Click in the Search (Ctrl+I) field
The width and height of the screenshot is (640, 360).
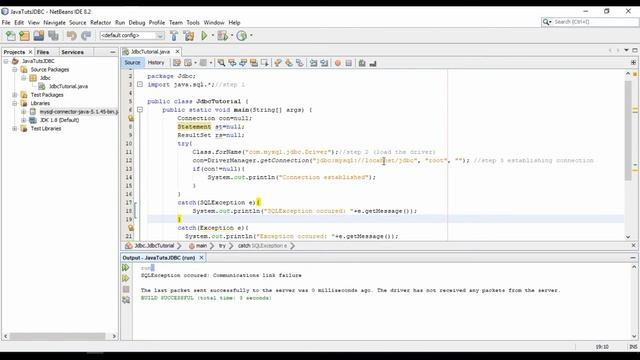[x=595, y=22]
